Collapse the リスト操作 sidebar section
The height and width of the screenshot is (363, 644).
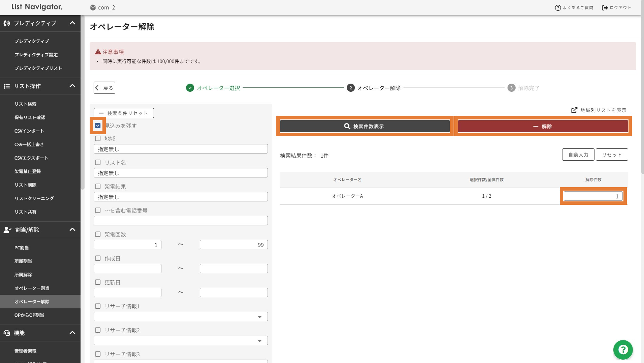tap(72, 86)
